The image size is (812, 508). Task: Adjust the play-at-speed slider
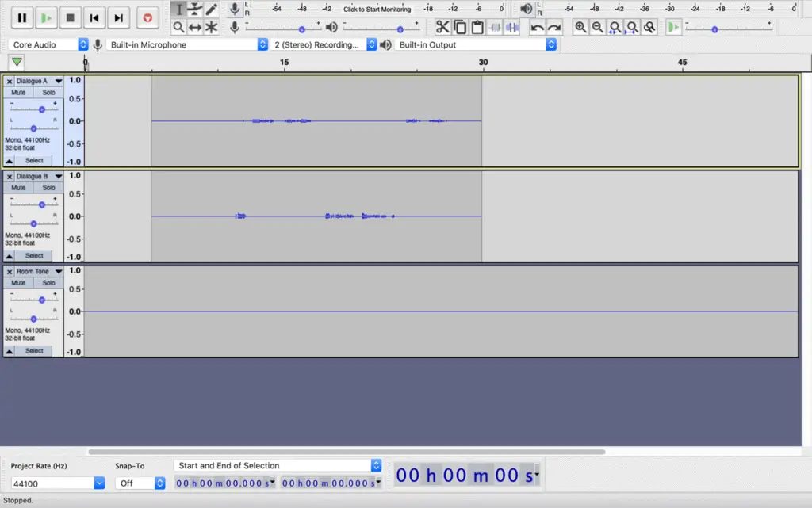click(x=714, y=29)
